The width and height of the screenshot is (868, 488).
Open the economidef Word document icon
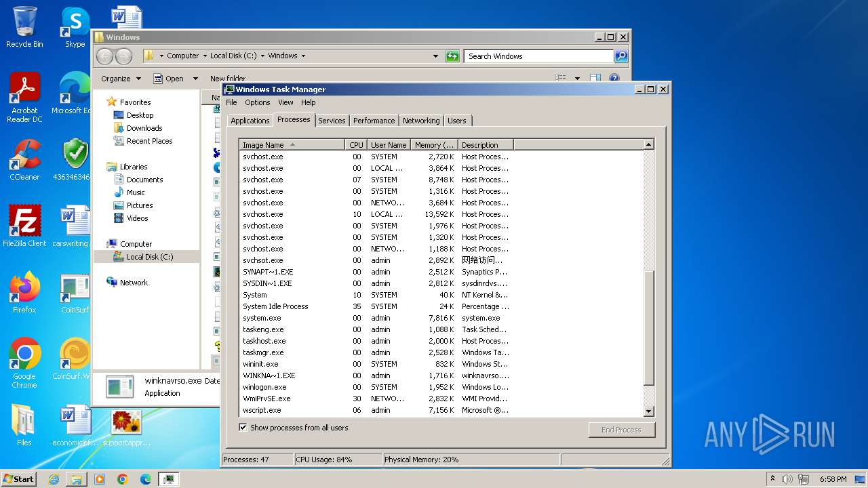click(x=75, y=426)
